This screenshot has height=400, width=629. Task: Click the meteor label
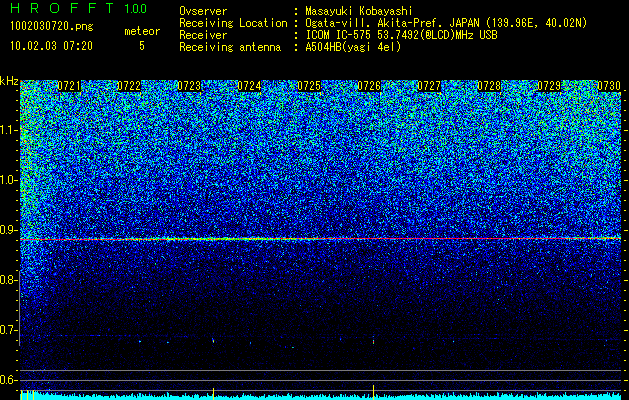click(142, 31)
